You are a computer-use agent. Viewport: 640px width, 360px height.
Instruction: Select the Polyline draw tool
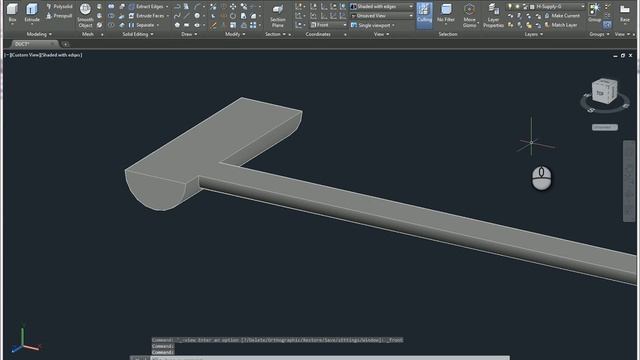177,7
